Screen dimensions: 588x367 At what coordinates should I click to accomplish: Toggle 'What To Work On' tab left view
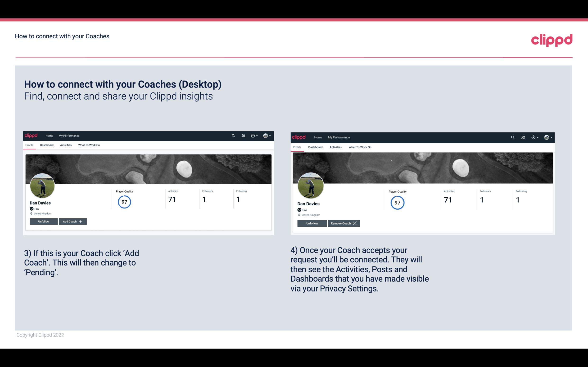point(88,145)
